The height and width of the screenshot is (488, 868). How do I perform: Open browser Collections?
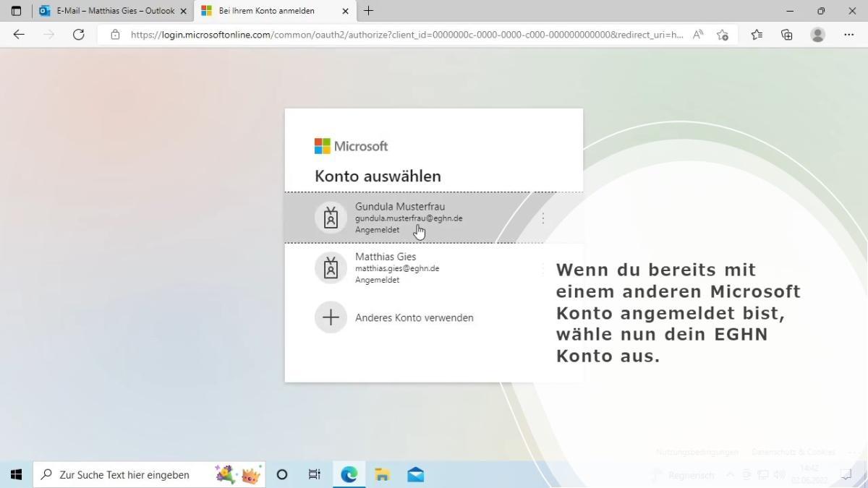click(787, 35)
